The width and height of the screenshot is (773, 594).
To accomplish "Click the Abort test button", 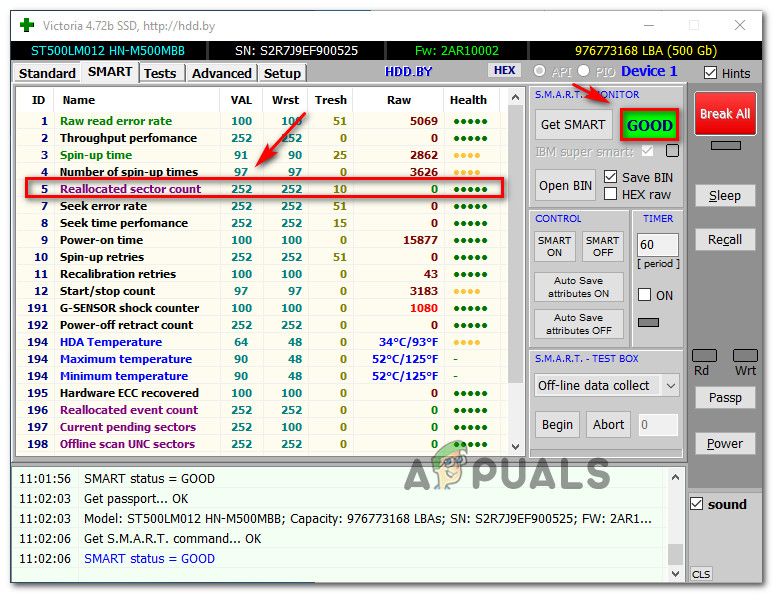I will click(608, 424).
